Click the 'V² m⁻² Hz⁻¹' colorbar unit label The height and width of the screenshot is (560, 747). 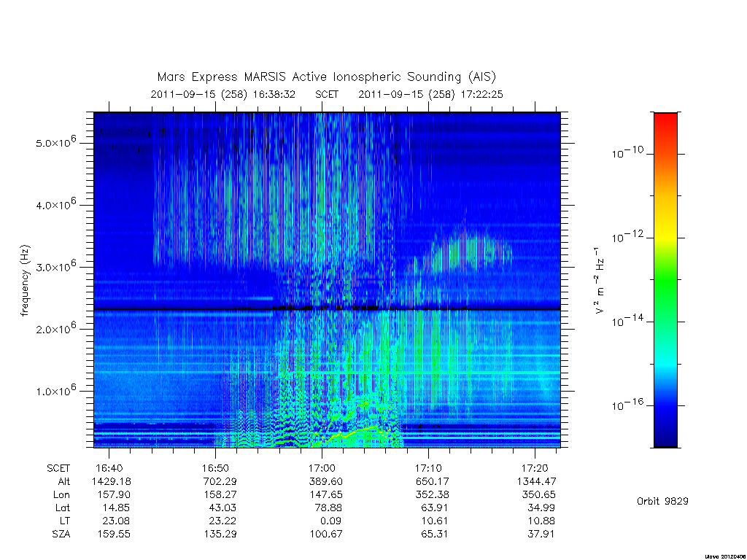click(x=600, y=281)
